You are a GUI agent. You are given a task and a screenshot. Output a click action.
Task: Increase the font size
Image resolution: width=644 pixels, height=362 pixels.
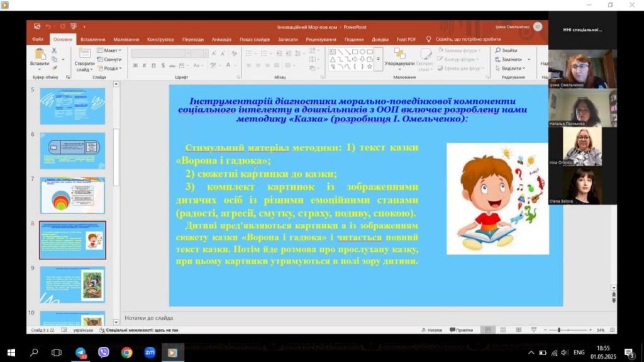click(x=214, y=54)
